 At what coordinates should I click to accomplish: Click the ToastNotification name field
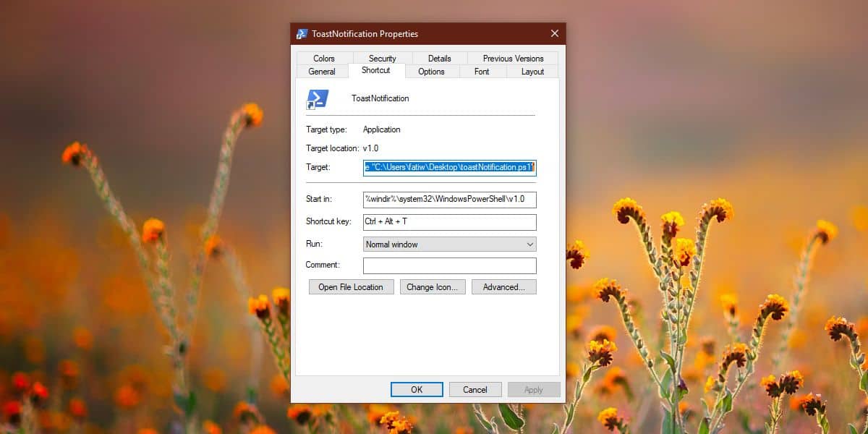(x=380, y=98)
